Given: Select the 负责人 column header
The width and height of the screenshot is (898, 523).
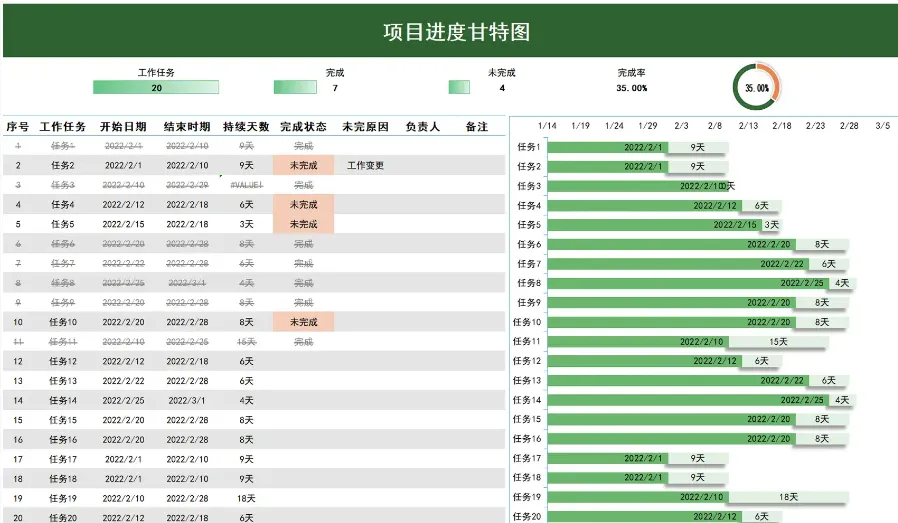Looking at the screenshot, I should coord(423,127).
